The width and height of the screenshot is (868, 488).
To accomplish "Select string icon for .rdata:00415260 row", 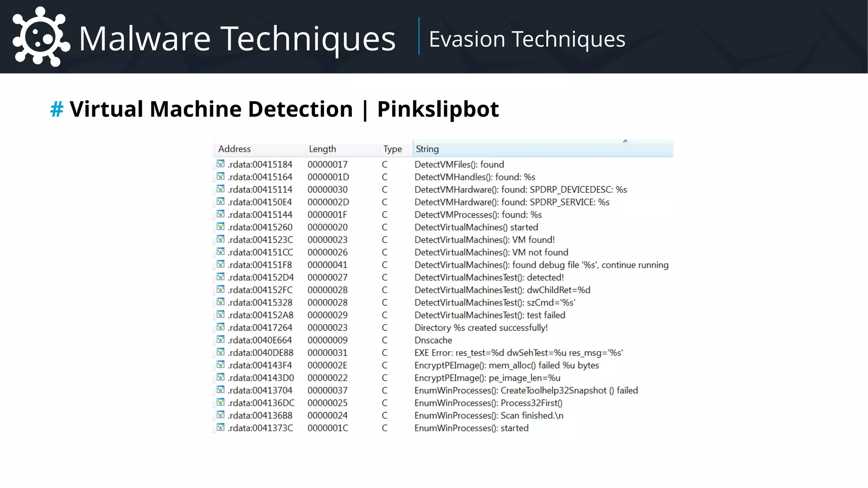I will coord(220,226).
